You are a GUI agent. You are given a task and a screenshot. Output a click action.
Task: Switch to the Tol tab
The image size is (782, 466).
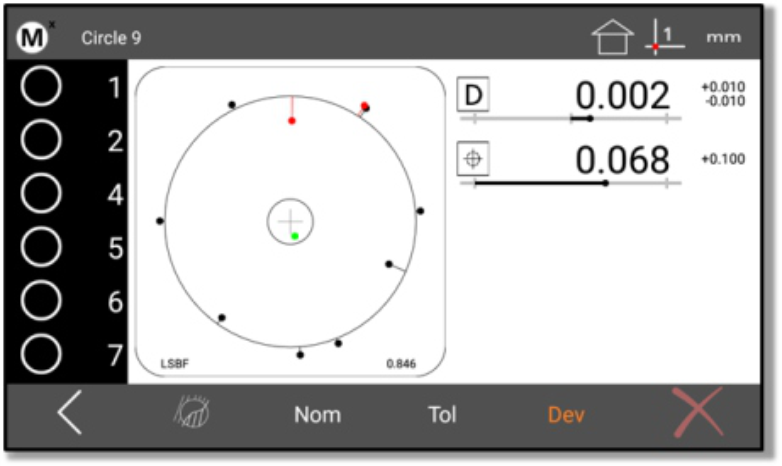point(442,415)
